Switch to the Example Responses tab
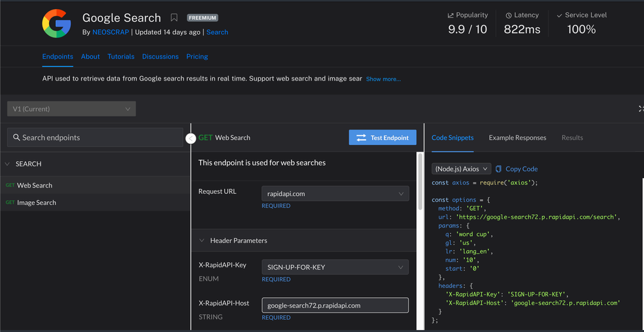Screen dimensions: 644x332 click(517, 137)
